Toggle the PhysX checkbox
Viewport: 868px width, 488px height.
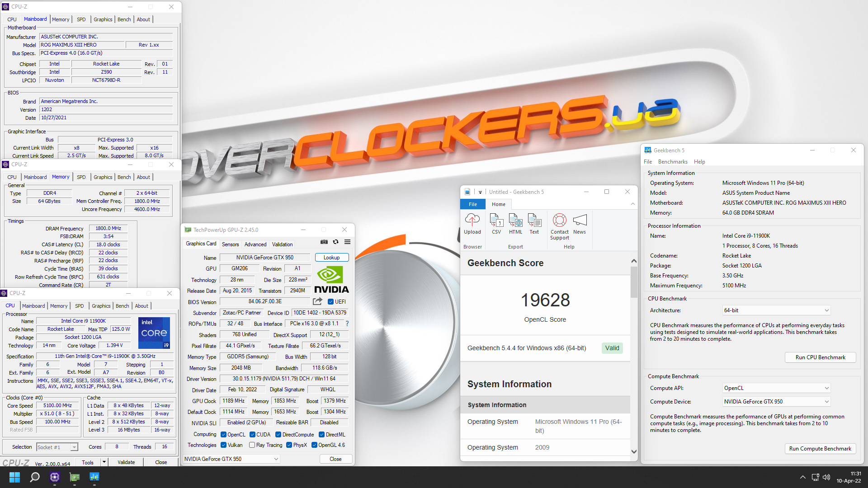point(289,445)
